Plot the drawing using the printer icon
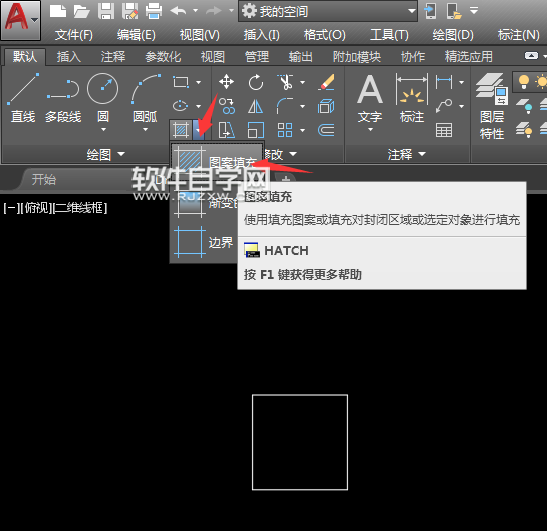547x531 pixels. click(154, 11)
